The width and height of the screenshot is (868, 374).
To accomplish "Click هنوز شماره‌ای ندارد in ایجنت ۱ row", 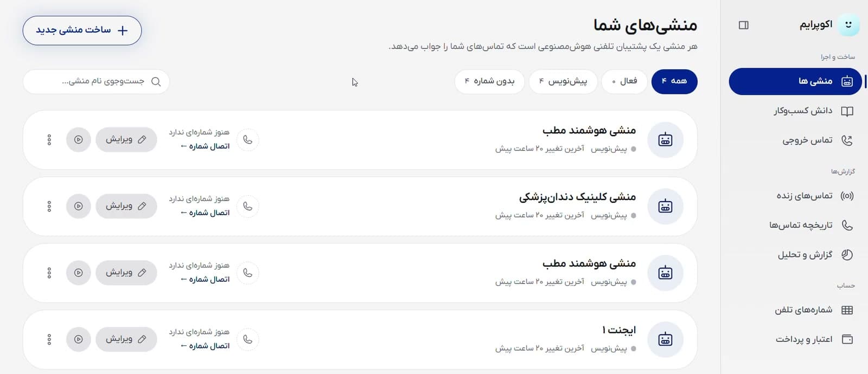I will (199, 332).
